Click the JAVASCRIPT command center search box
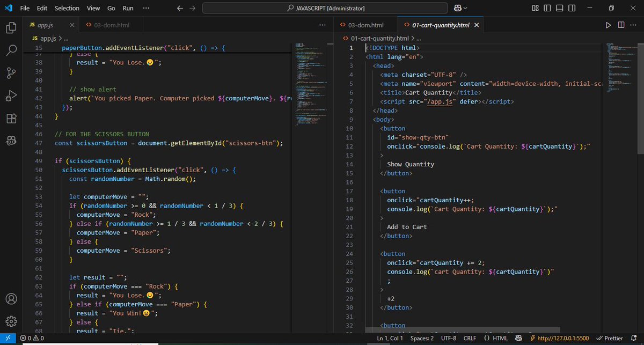The width and height of the screenshot is (644, 345). 326,8
